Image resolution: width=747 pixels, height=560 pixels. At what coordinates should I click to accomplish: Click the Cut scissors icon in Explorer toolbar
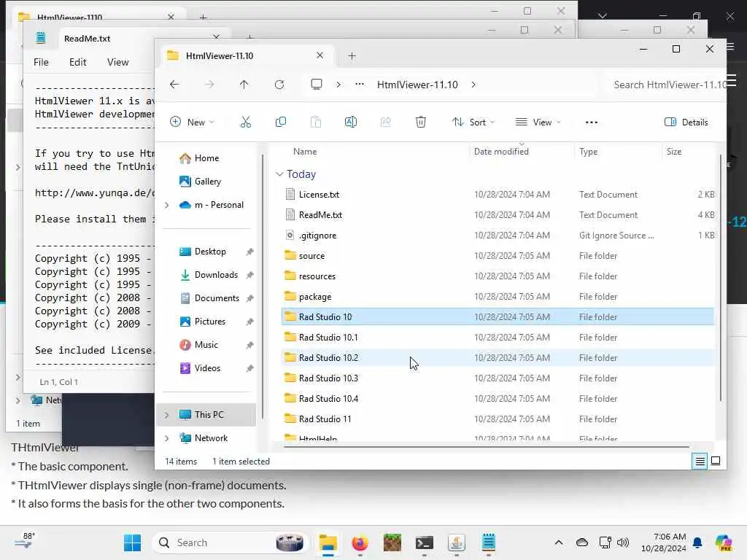(x=245, y=122)
